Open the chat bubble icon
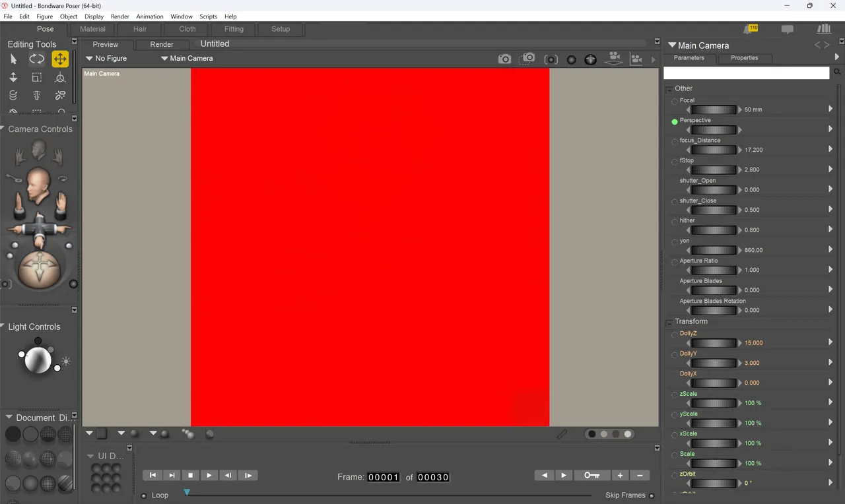 [x=787, y=29]
